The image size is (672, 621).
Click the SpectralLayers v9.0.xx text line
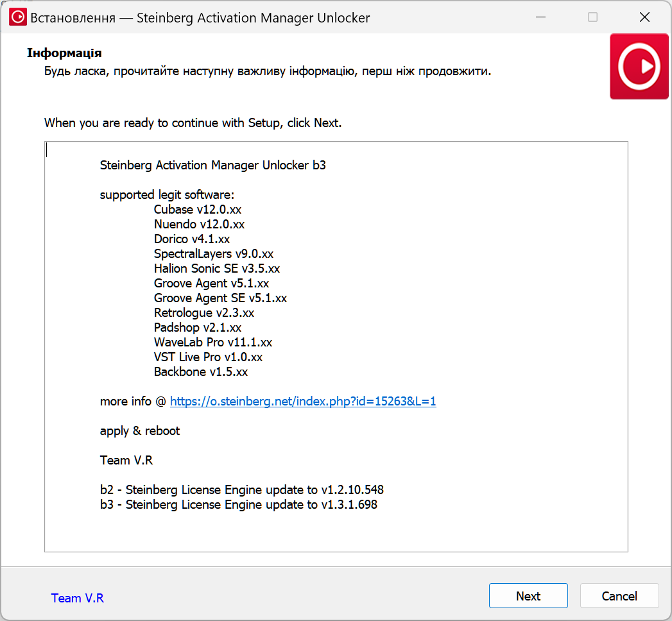[x=213, y=254]
